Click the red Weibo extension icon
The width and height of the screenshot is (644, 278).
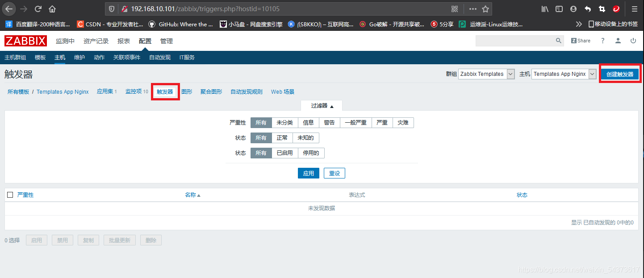[616, 8]
